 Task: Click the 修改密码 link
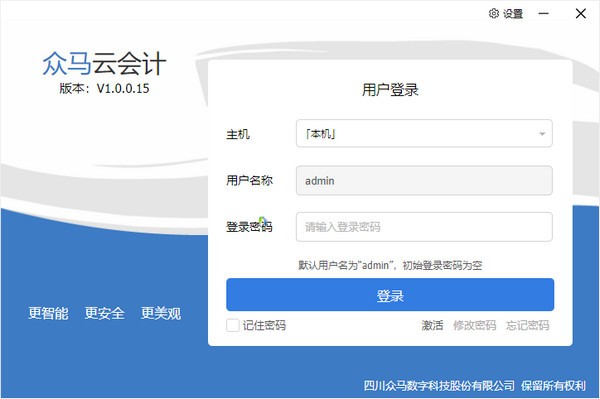(474, 325)
